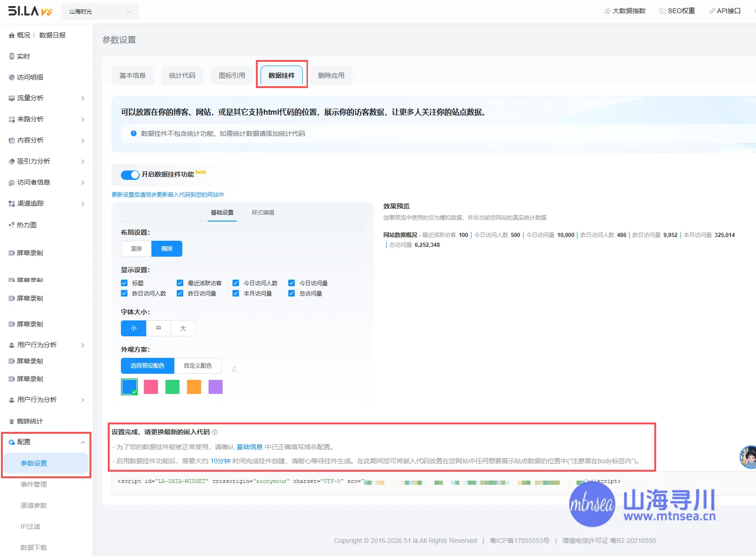756x556 pixels.
Task: Click the API接口 link icon in header
Action: point(712,11)
